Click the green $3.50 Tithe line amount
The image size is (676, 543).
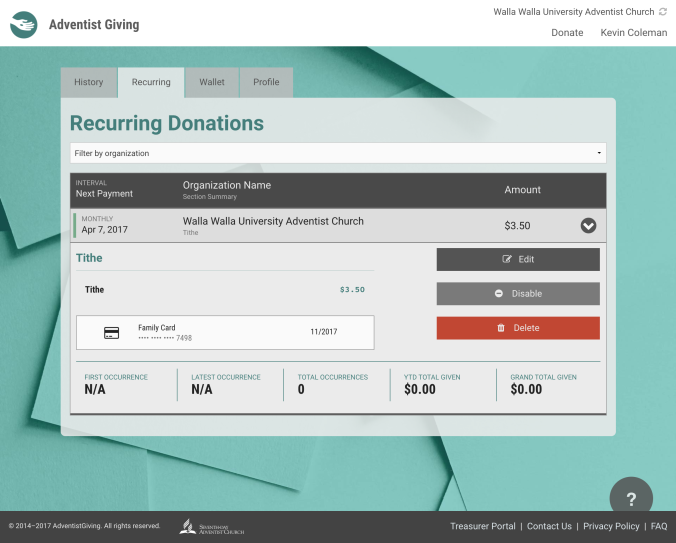pos(352,290)
